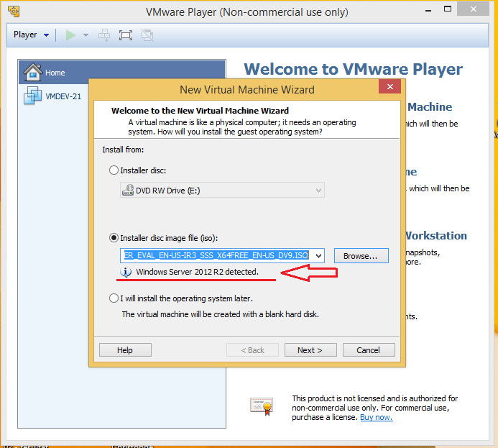Screen dimensions: 498x448
Task: Maximize the VMware Player window
Action: click(448, 9)
